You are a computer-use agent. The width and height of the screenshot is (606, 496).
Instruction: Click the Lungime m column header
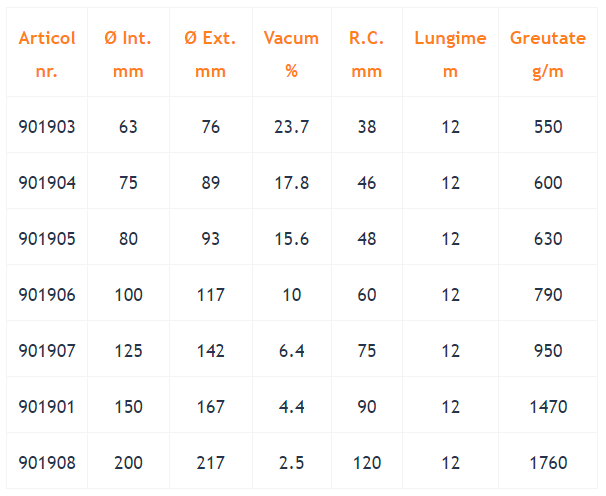click(x=450, y=54)
